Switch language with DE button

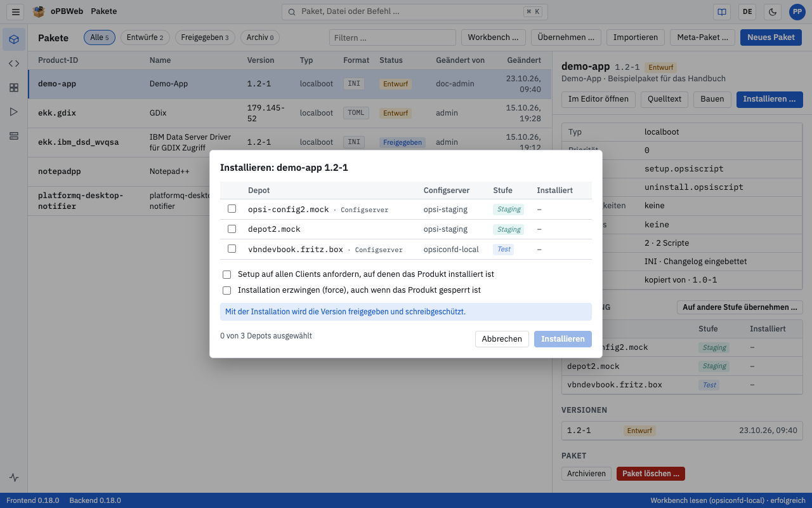click(747, 11)
